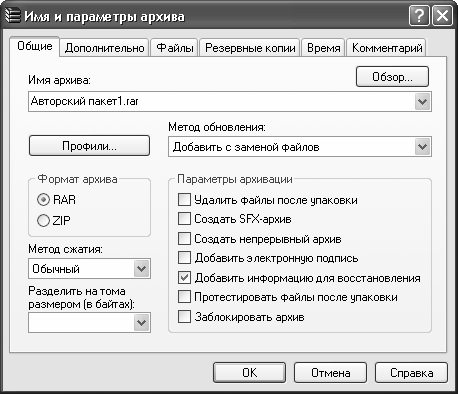Select the RAR archive format

43,200
